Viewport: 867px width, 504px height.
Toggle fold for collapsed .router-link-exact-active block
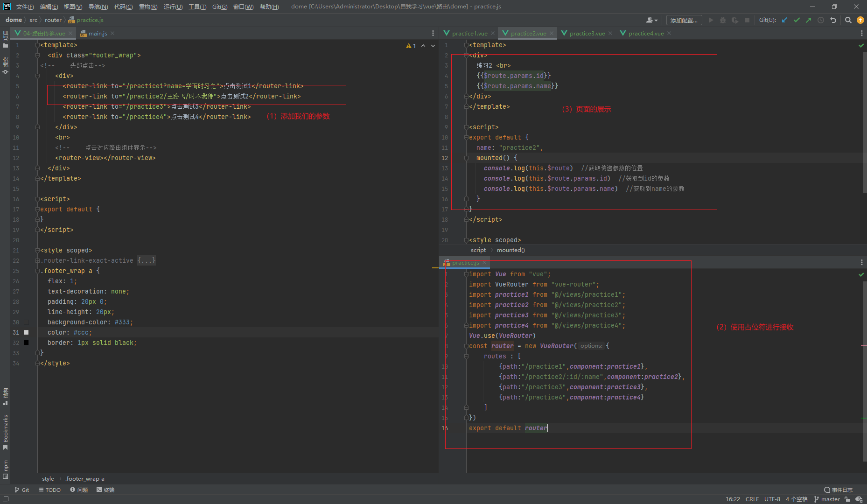37,261
